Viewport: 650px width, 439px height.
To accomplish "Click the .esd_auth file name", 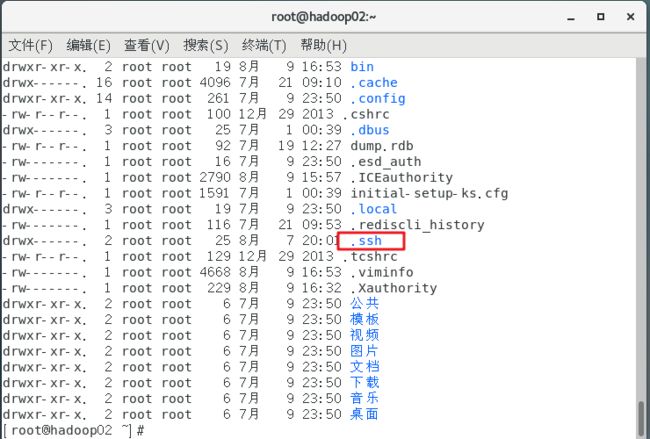I will click(x=386, y=162).
